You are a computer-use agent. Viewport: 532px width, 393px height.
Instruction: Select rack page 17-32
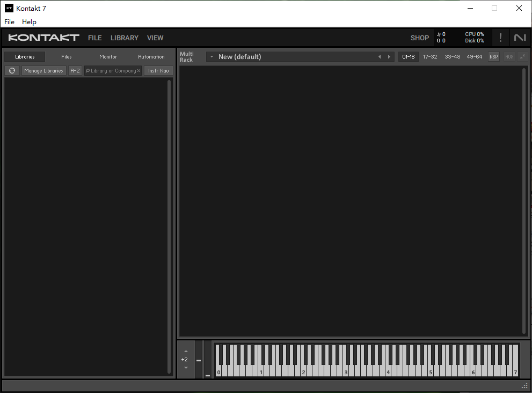(430, 57)
